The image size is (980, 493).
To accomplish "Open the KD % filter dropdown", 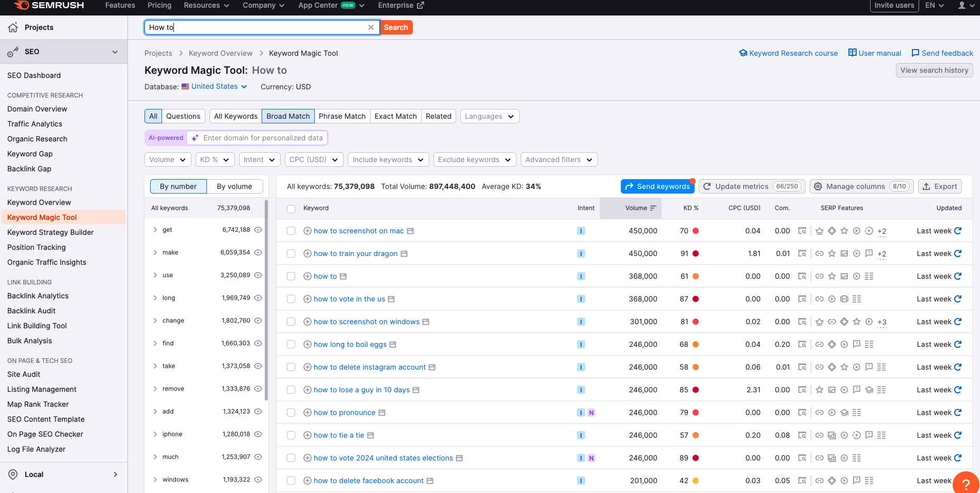I will tap(215, 160).
